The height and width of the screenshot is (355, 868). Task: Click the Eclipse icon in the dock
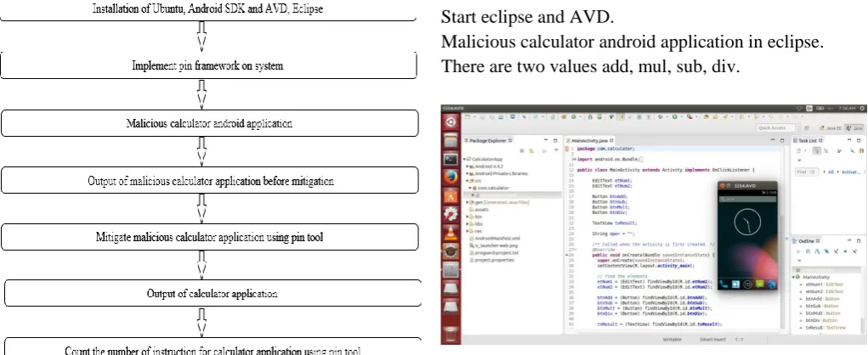click(451, 251)
